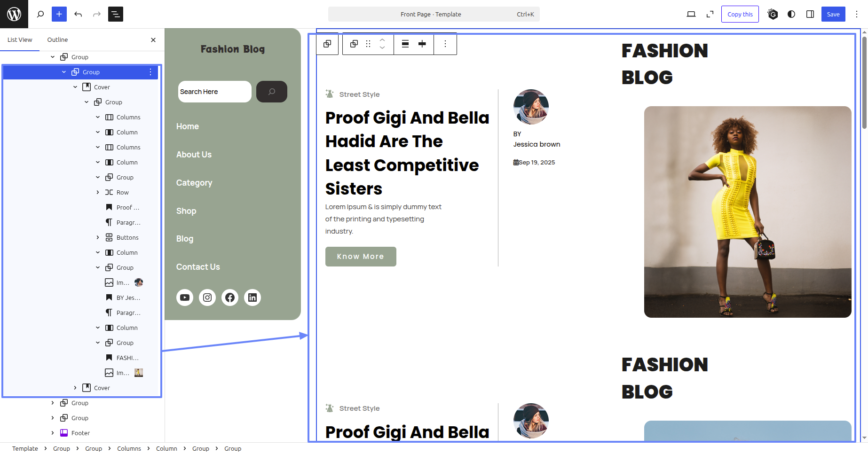The height and width of the screenshot is (454, 868).
Task: Click the Copy this button
Action: (740, 14)
